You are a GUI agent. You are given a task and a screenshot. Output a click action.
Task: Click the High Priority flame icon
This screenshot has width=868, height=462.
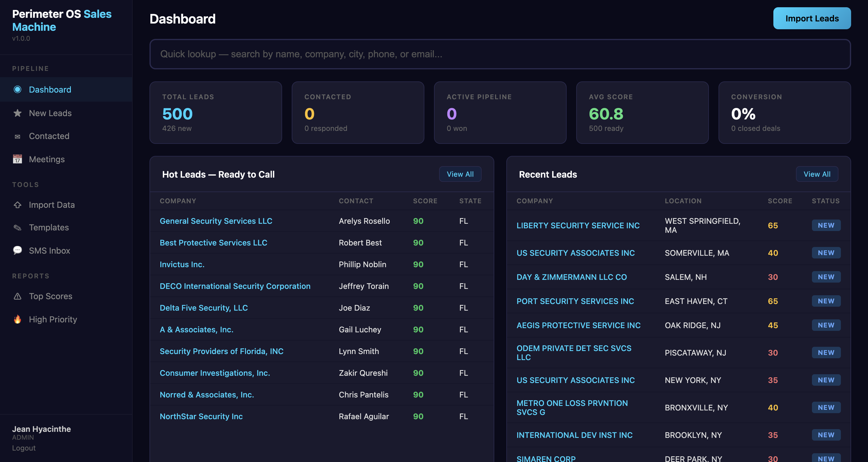[17, 319]
